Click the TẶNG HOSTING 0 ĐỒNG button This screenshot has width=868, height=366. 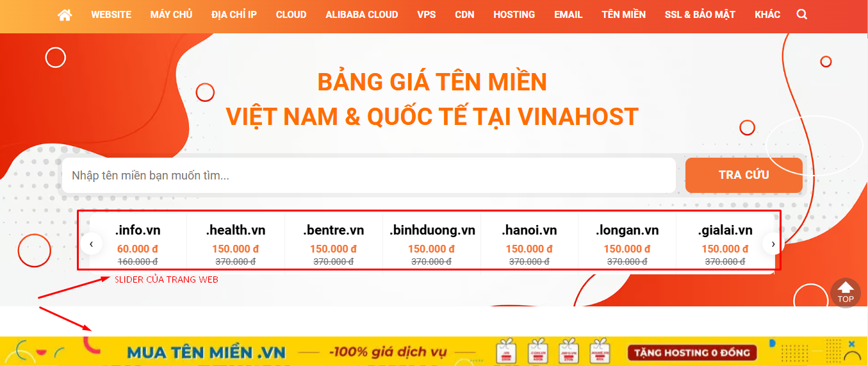[x=692, y=353]
